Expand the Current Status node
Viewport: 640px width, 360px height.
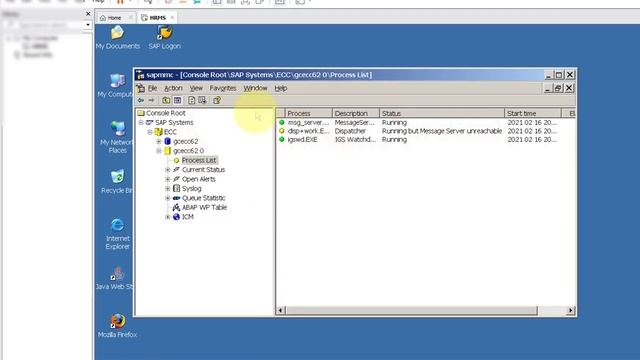click(x=168, y=169)
